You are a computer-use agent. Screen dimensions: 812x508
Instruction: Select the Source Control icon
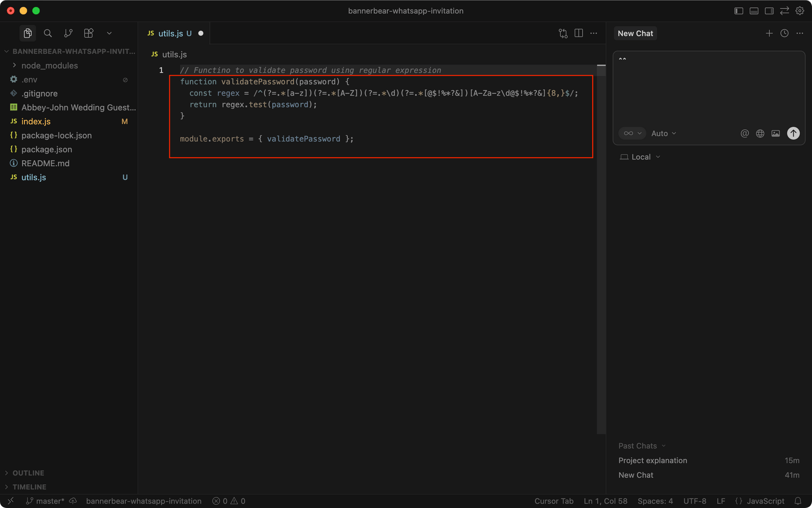click(68, 33)
